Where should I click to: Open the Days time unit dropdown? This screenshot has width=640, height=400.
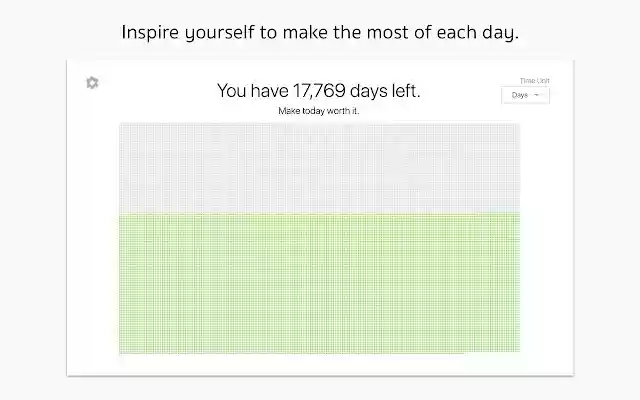point(525,95)
